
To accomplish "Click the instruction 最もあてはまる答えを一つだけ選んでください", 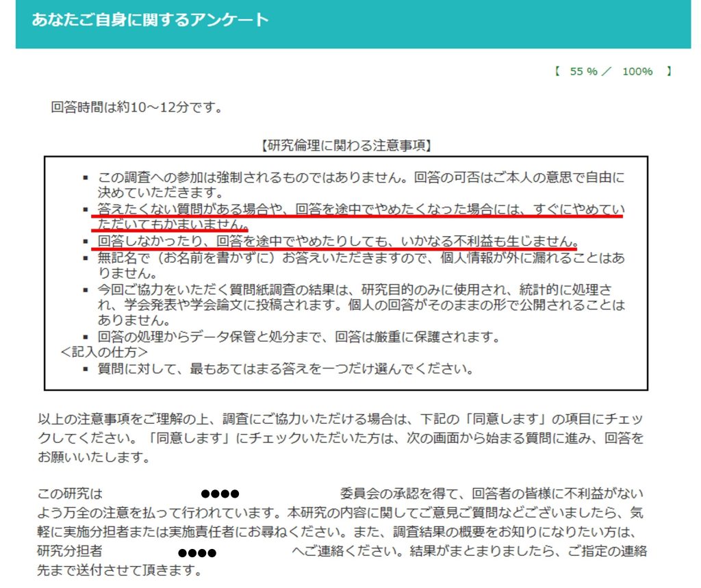I will (285, 369).
